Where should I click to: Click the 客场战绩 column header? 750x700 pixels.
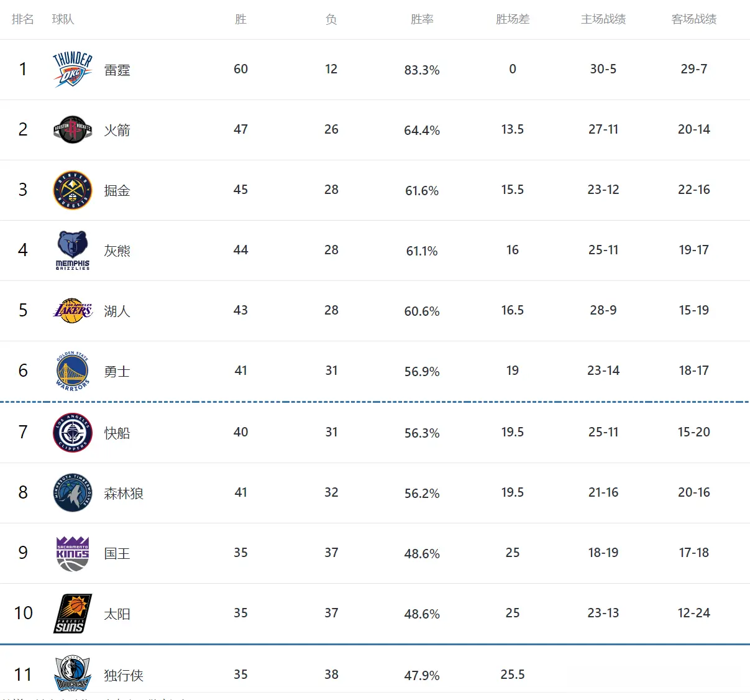[x=694, y=19]
